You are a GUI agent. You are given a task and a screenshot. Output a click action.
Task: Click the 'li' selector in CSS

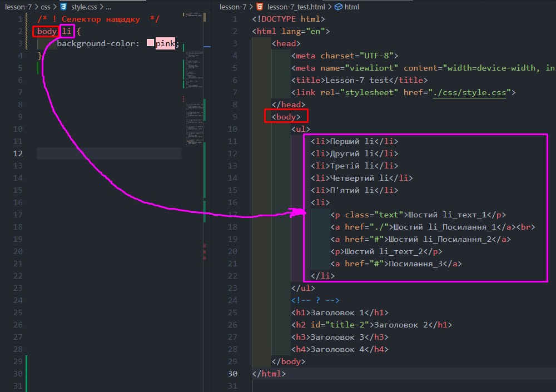[67, 31]
